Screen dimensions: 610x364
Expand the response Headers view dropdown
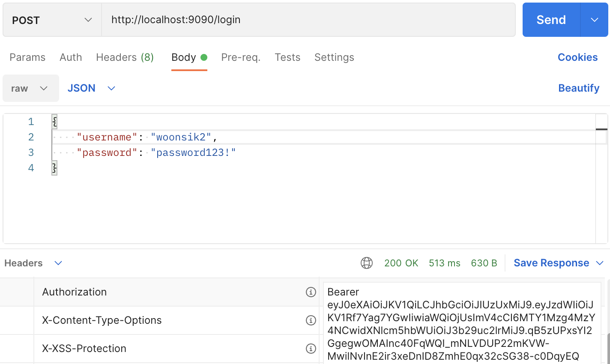click(58, 263)
